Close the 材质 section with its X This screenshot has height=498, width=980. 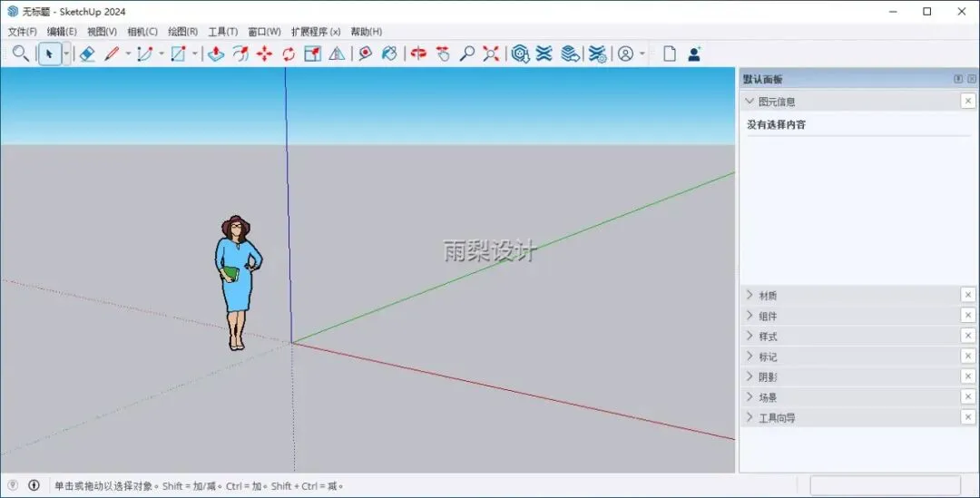[x=968, y=294]
